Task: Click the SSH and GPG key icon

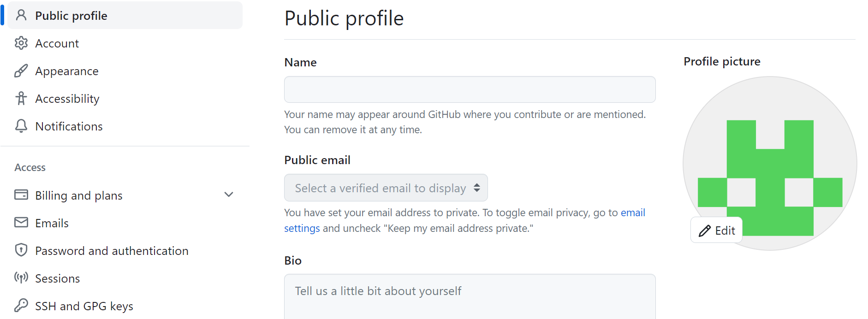Action: (21, 305)
